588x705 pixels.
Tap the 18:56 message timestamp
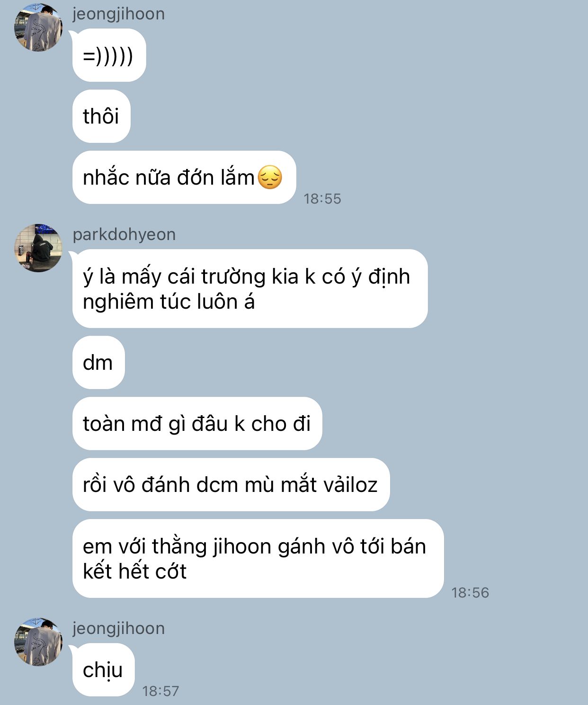(x=470, y=593)
